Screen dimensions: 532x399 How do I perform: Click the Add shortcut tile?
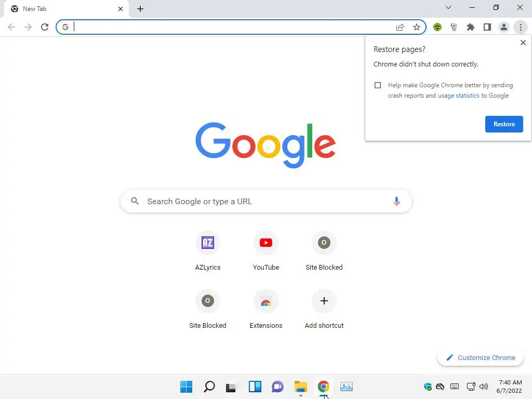(324, 309)
